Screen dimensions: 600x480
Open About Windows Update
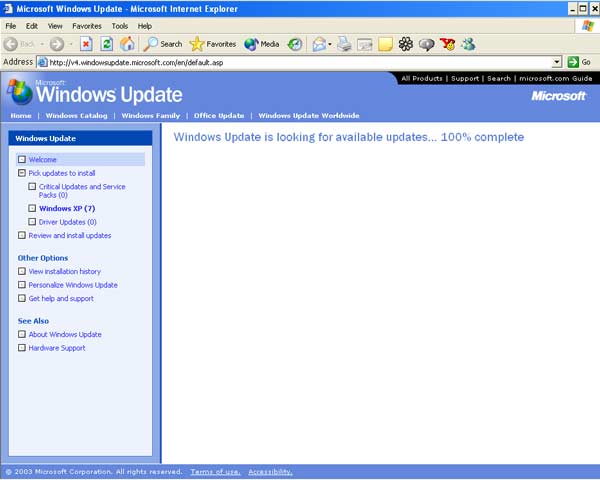(x=65, y=334)
